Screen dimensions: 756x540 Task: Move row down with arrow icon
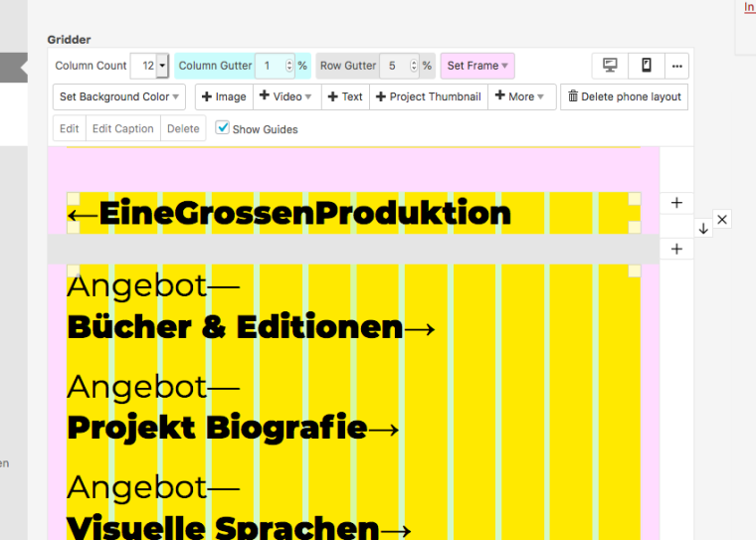703,229
